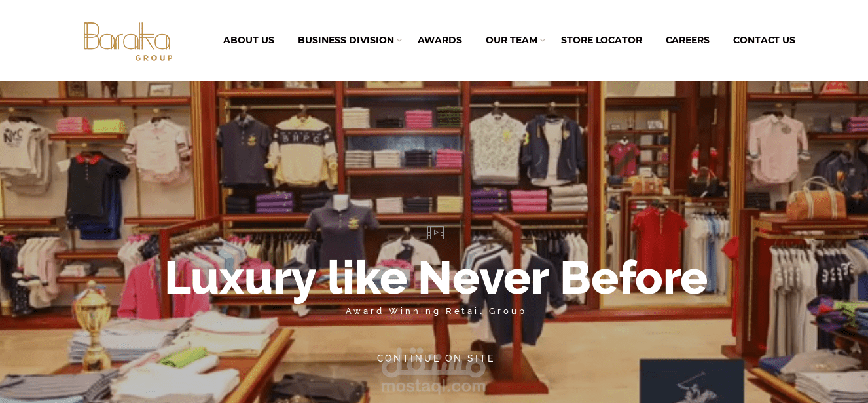Click the tan leather duffel bag

(816, 199)
